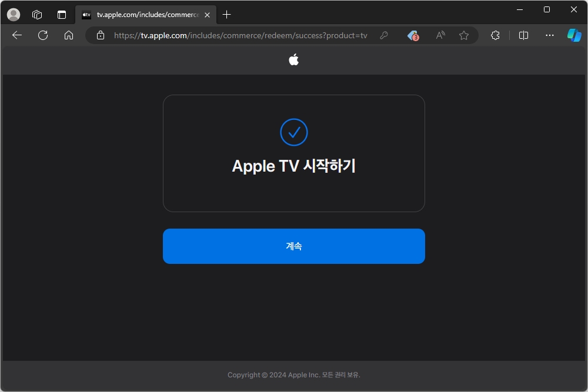588x392 pixels.
Task: View site information lock icon
Action: [100, 35]
